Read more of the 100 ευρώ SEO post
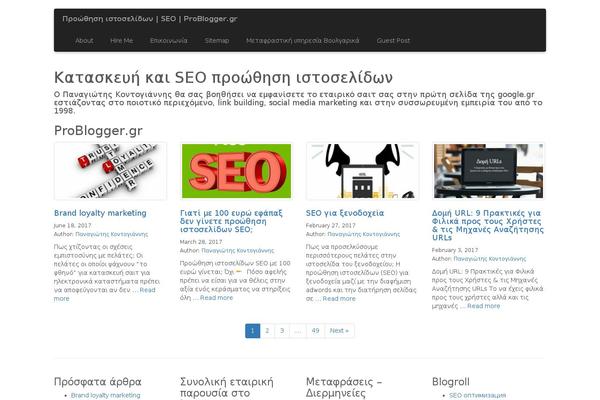 coord(216,298)
